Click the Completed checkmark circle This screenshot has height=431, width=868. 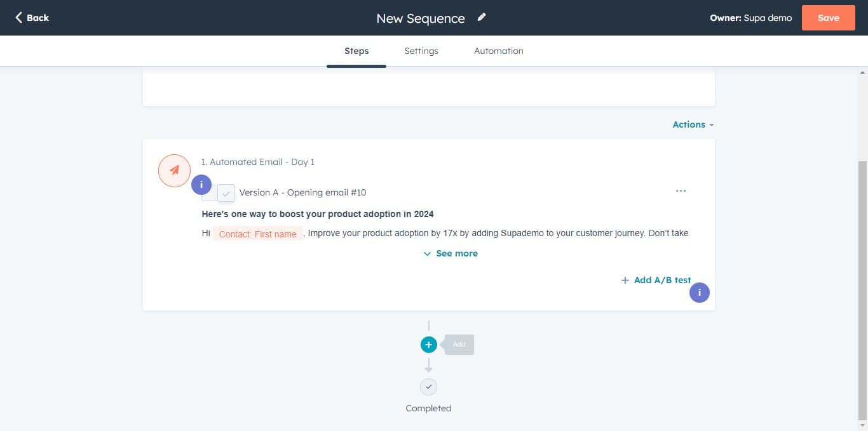tap(428, 387)
